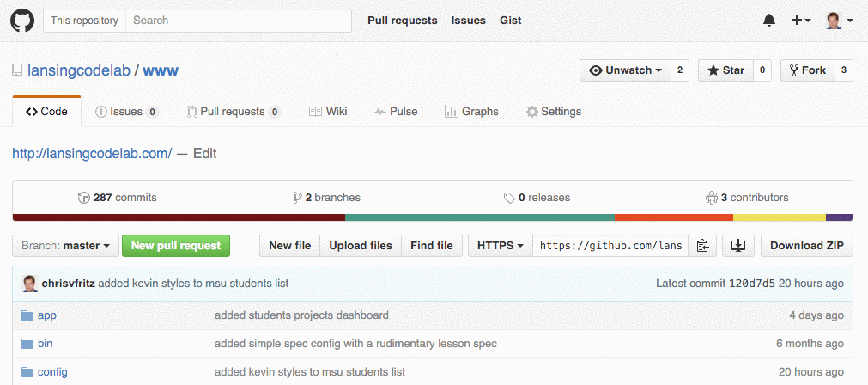The image size is (868, 385).
Task: Star the repository
Action: click(725, 70)
